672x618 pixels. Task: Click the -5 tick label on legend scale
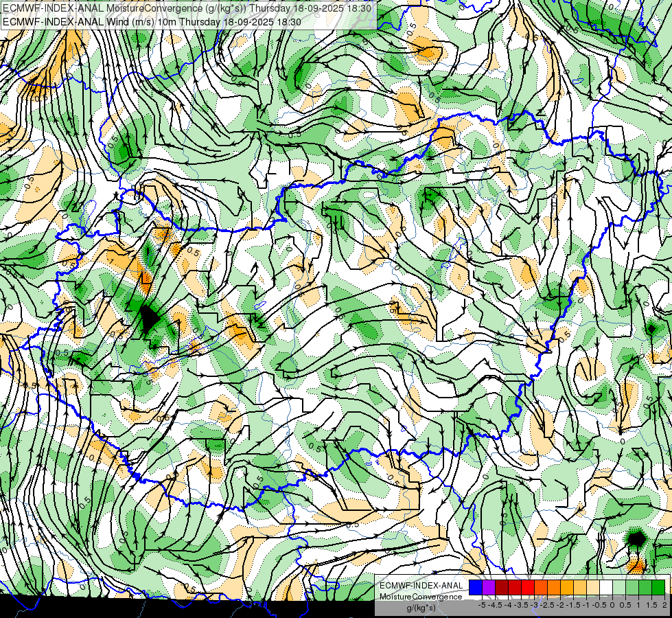[482, 605]
